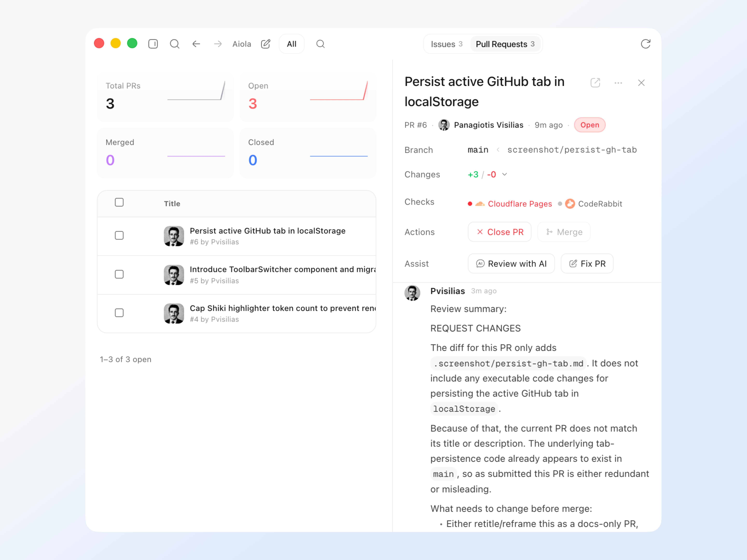
Task: Click the "1–3 of 3 open" text
Action: pos(126,359)
